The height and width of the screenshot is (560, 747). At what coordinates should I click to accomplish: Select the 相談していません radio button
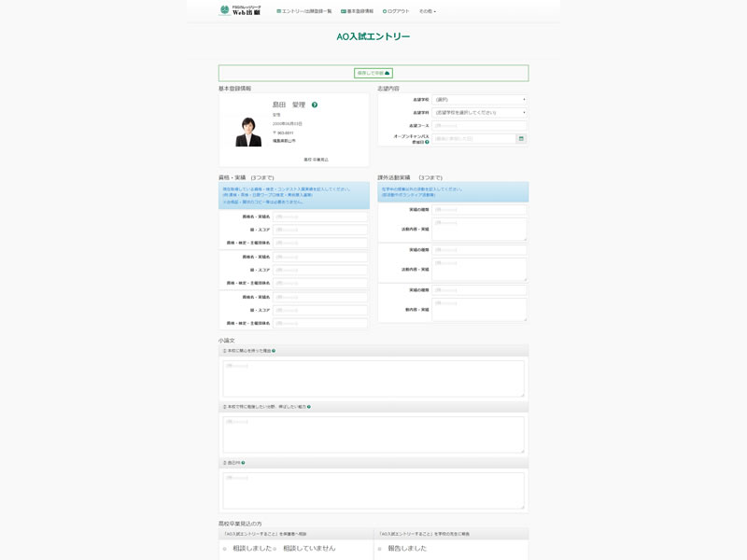[x=275, y=549]
